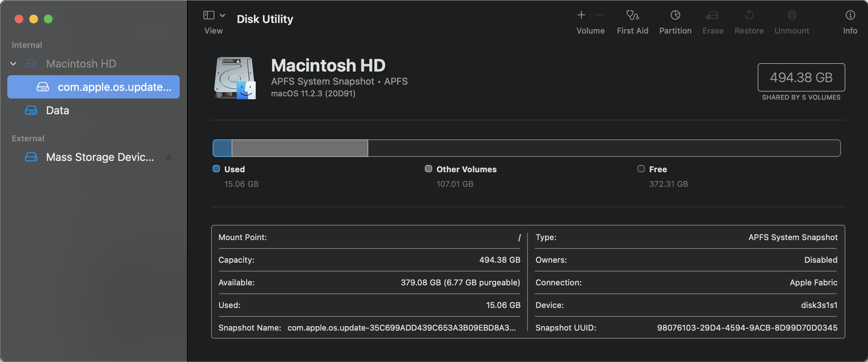Minimize the Disk Utility window
Viewport: 868px width, 362px height.
pos(34,19)
